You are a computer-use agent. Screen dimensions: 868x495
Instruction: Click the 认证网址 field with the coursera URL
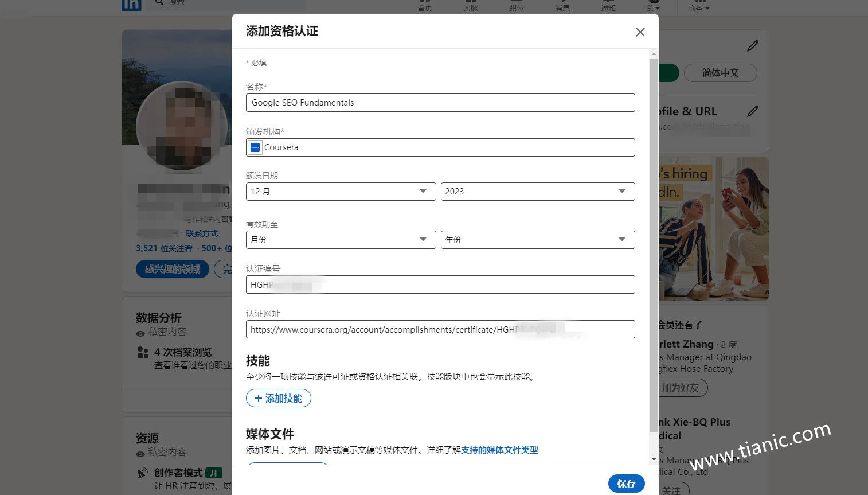pyautogui.click(x=440, y=329)
